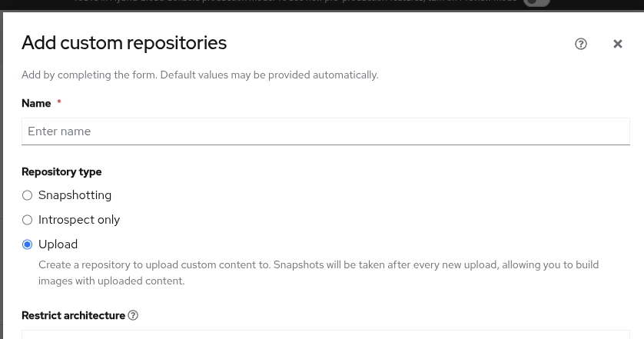This screenshot has height=339, width=644.
Task: Click the "Add by completing the form" description
Action: [200, 75]
